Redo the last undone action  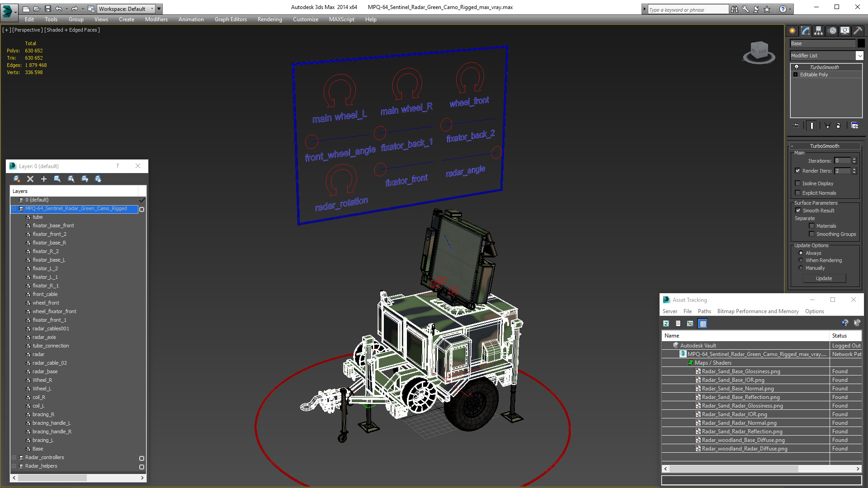point(75,9)
